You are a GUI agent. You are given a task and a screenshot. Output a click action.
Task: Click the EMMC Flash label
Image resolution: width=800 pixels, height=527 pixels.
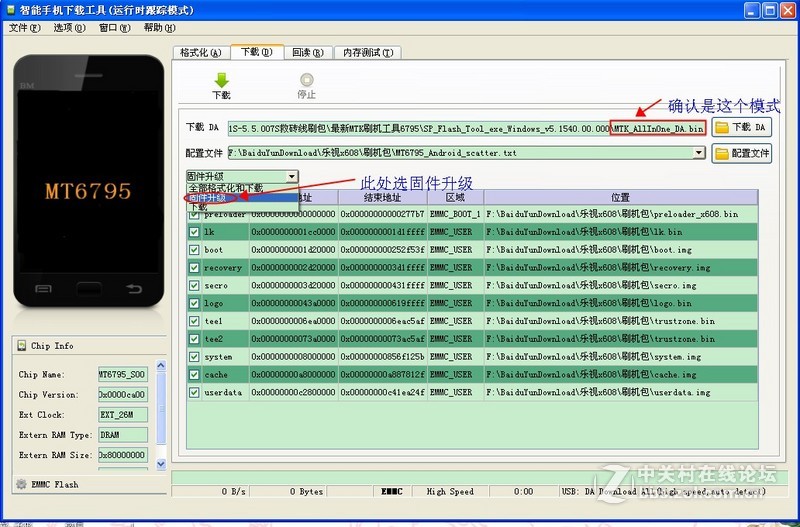click(x=55, y=484)
